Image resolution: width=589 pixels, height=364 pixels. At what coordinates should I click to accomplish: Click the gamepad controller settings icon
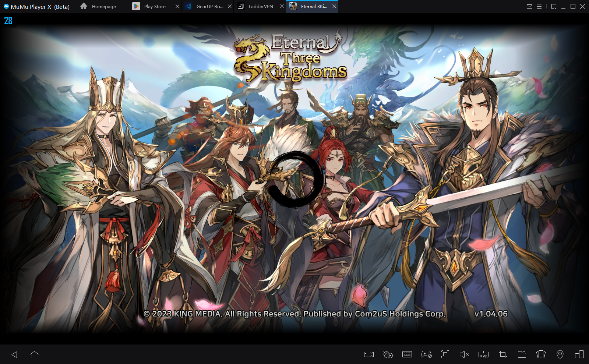426,354
